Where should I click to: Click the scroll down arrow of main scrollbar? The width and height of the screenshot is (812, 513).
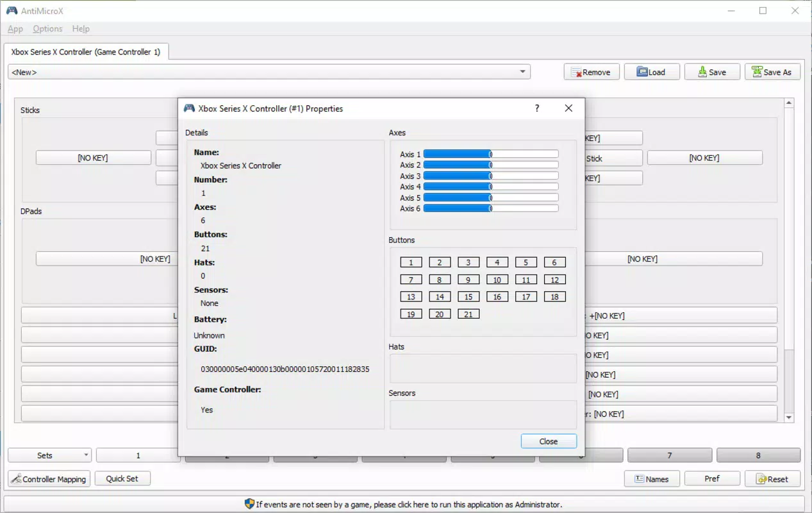tap(789, 417)
